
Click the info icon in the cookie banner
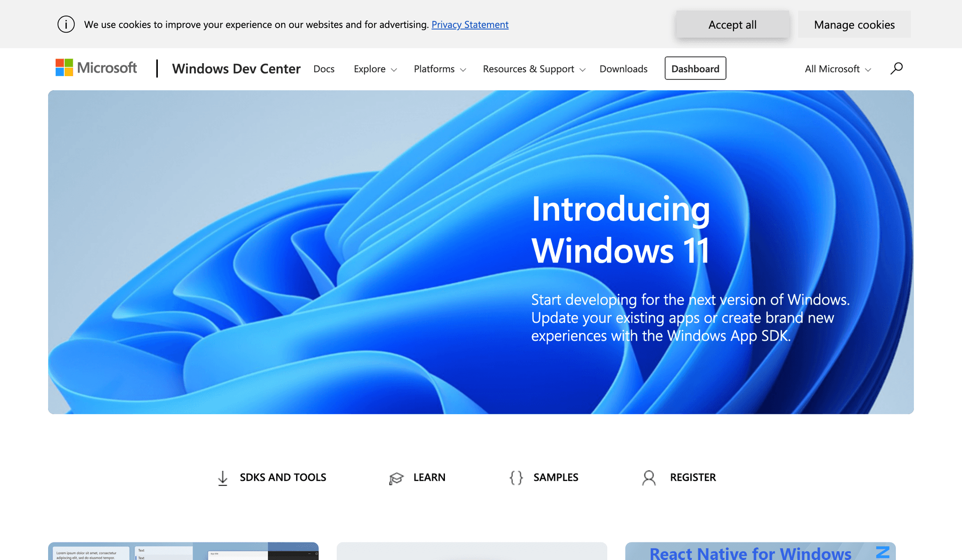point(66,24)
